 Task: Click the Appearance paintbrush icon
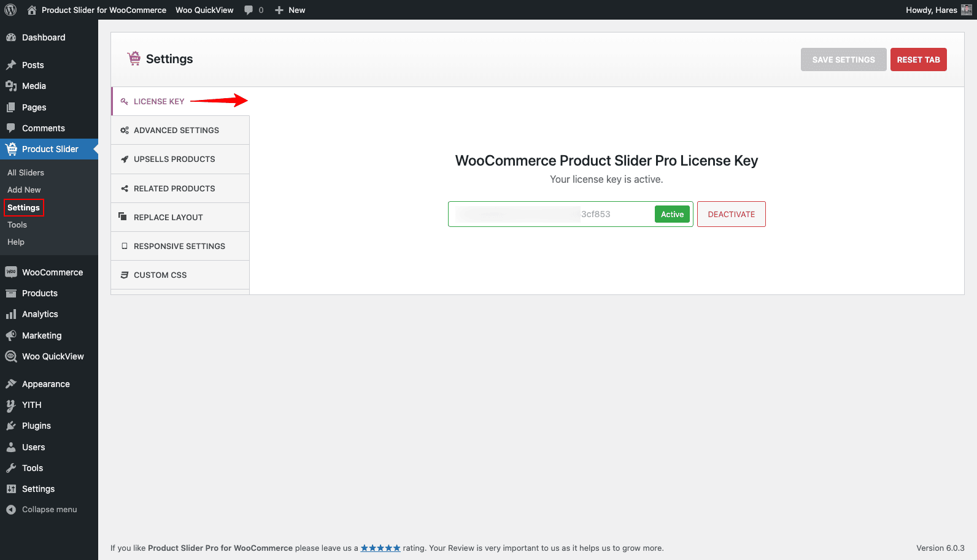tap(11, 384)
